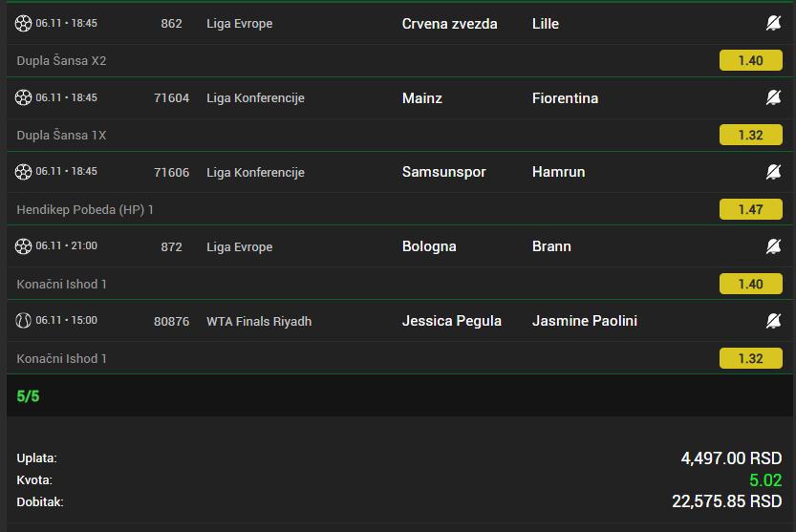Select the 1.47 Hendikep Pobeda odds
Screen dimensions: 796x532
pyautogui.click(x=750, y=209)
